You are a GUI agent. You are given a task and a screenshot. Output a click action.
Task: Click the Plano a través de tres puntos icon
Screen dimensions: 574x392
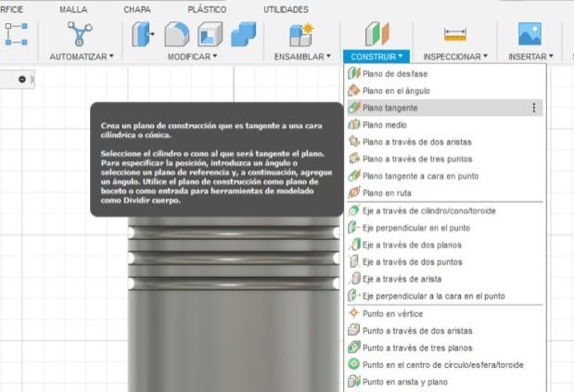(354, 158)
